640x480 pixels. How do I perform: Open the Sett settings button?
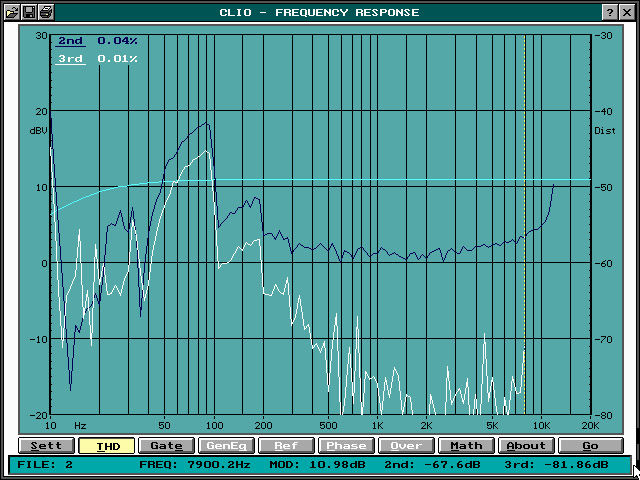click(x=47, y=446)
